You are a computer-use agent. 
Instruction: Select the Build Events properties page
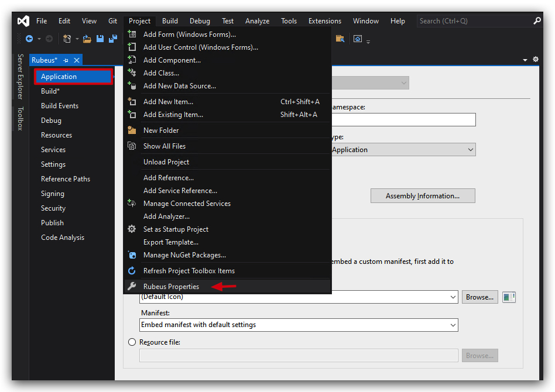pos(60,106)
